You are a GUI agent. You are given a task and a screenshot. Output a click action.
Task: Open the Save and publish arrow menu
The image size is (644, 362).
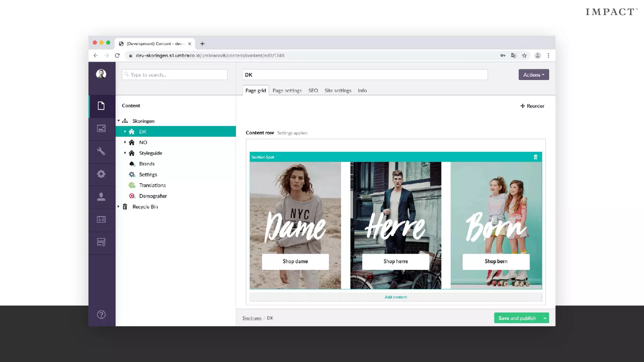(545, 318)
